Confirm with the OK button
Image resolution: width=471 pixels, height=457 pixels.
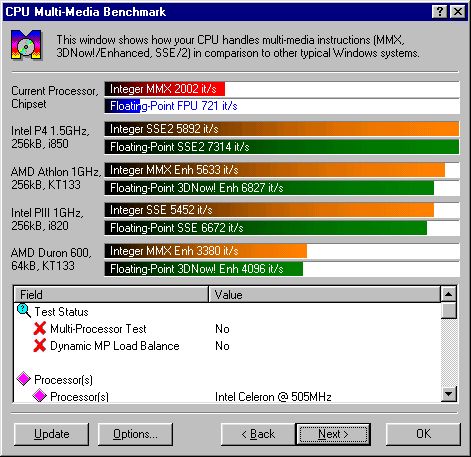coord(423,434)
